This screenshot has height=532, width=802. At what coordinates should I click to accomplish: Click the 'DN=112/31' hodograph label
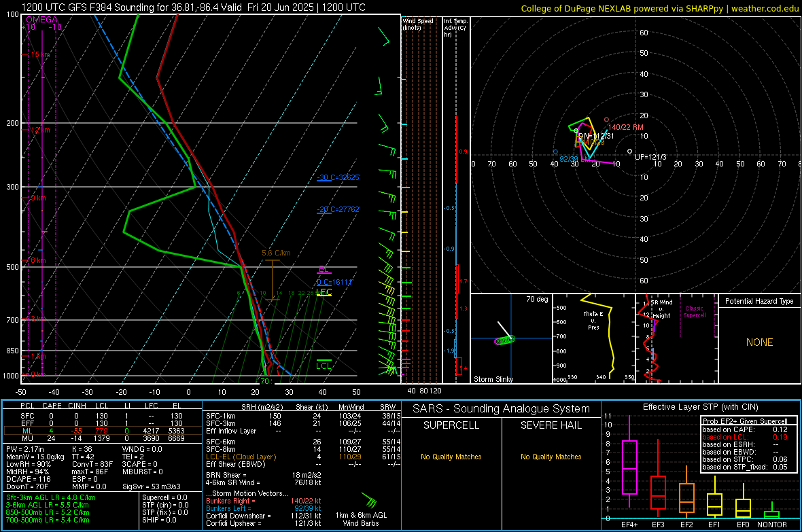point(596,136)
